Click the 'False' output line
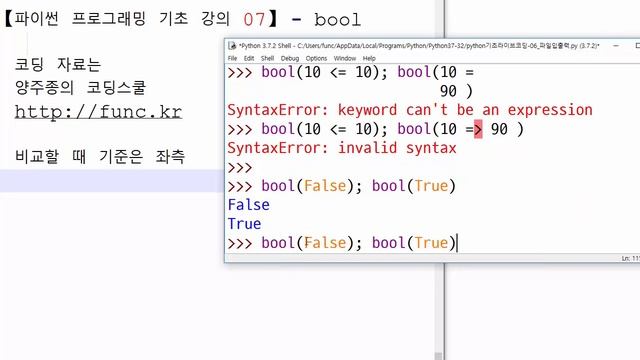 (249, 205)
